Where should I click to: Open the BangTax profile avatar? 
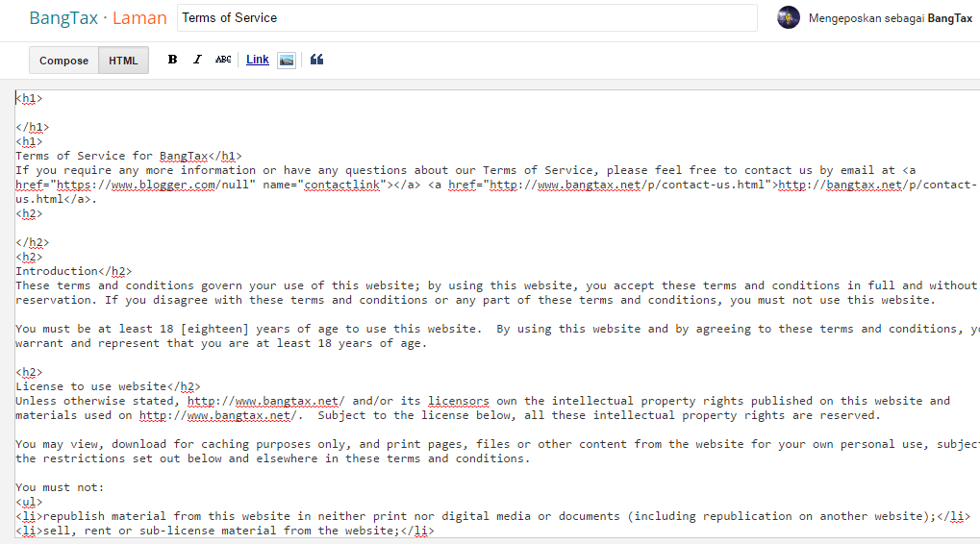[x=788, y=17]
